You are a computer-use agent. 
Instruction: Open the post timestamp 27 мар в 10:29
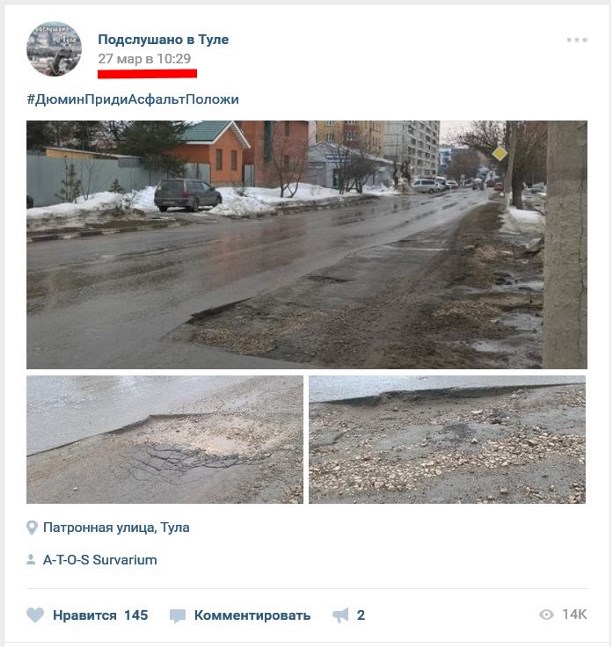pos(144,59)
